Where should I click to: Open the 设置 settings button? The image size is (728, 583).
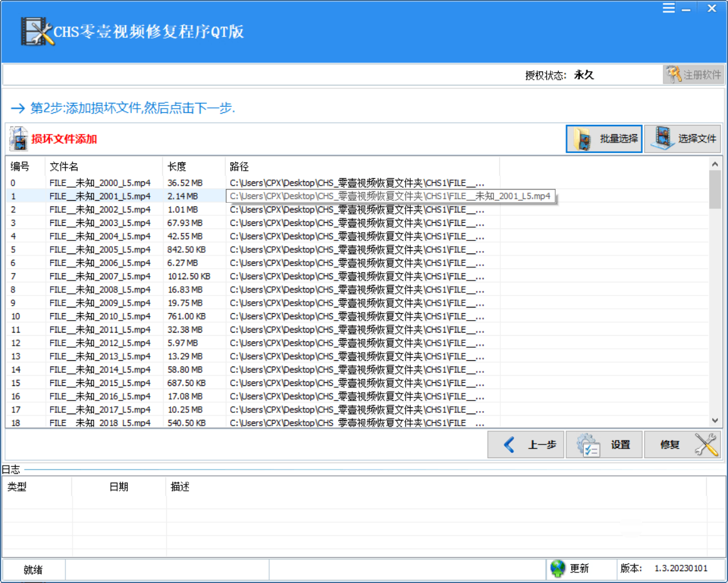click(x=604, y=444)
